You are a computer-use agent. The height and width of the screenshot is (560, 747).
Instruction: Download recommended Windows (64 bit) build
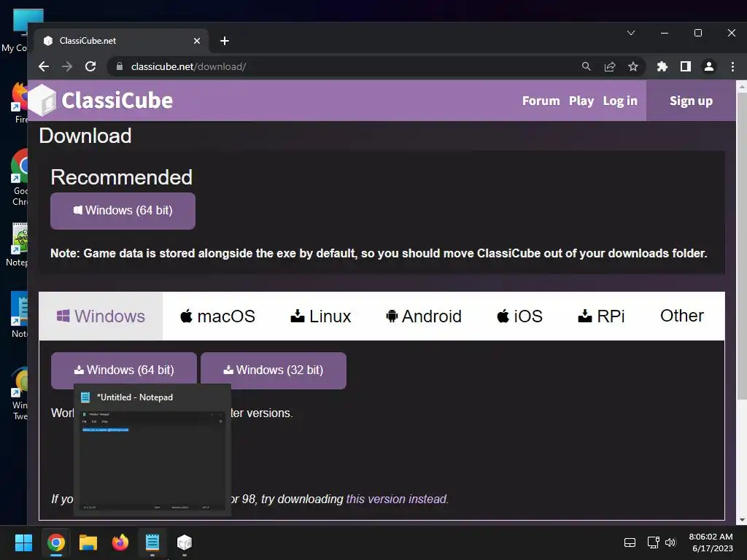(123, 211)
